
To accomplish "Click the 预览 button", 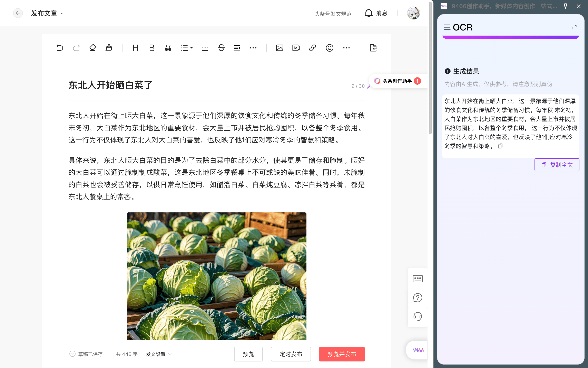I will [248, 354].
